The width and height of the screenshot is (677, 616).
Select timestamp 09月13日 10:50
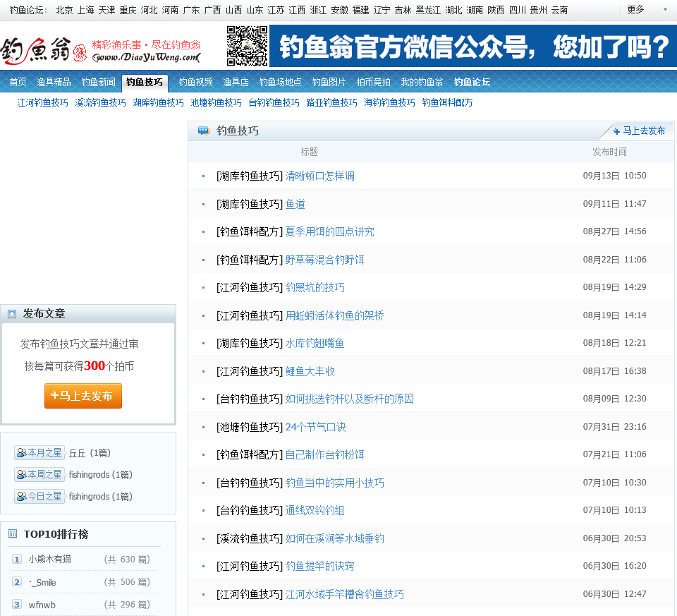[614, 176]
